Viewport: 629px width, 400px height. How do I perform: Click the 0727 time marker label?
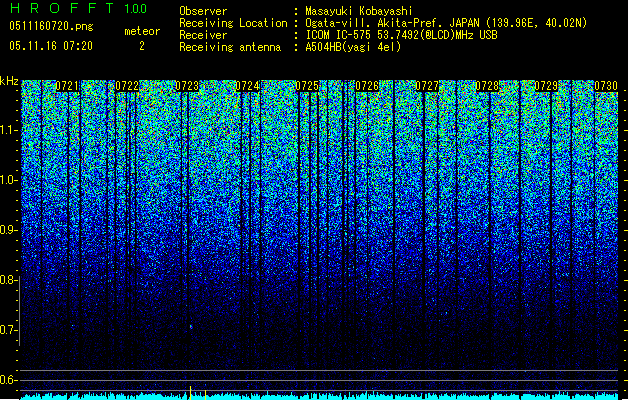[x=427, y=86]
